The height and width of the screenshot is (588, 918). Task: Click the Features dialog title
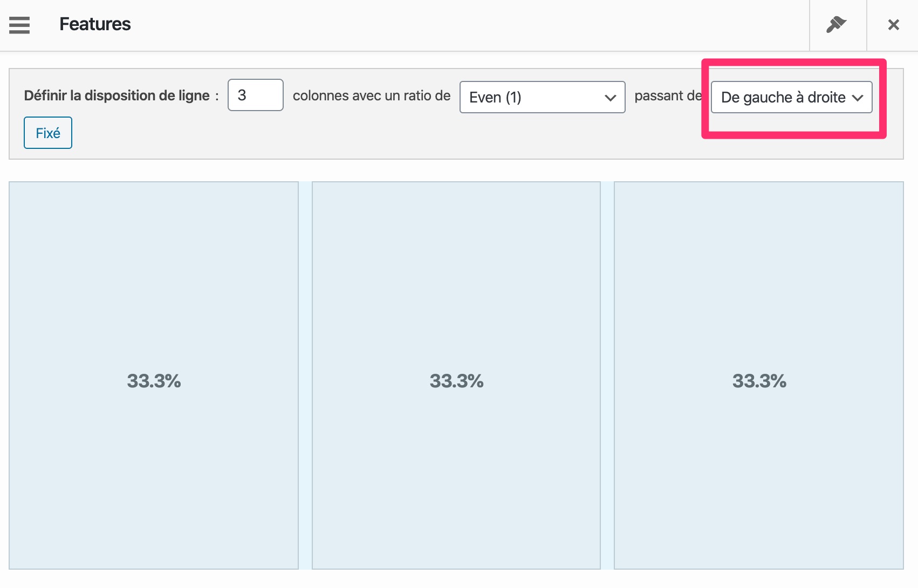coord(95,24)
